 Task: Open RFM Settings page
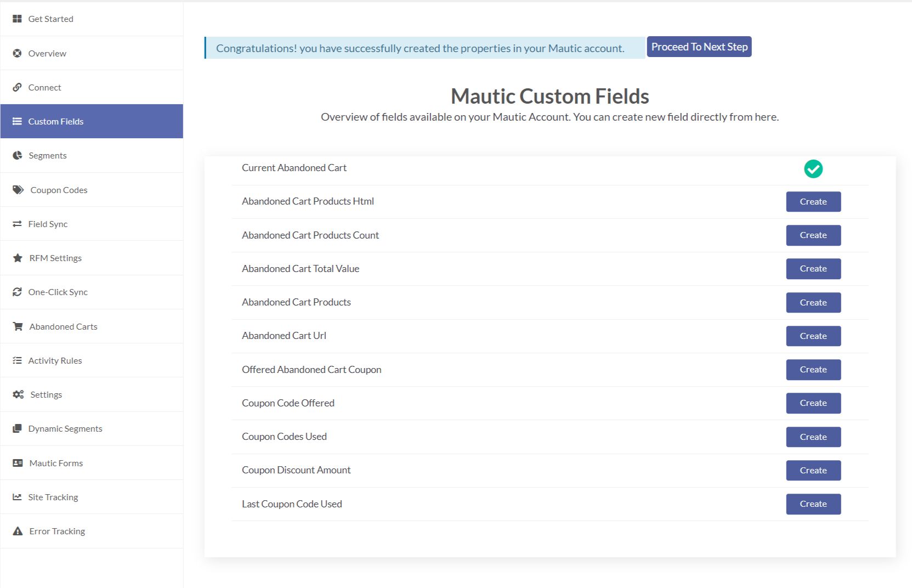point(92,258)
